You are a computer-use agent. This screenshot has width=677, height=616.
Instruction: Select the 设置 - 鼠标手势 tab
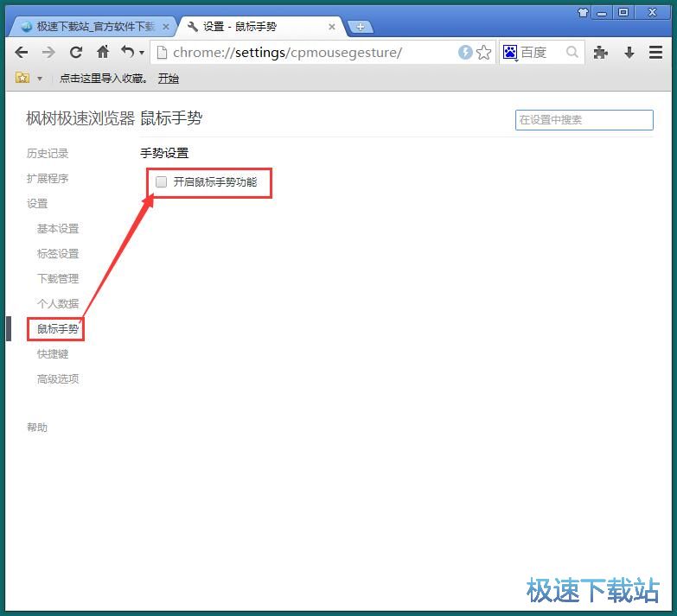coord(259,27)
